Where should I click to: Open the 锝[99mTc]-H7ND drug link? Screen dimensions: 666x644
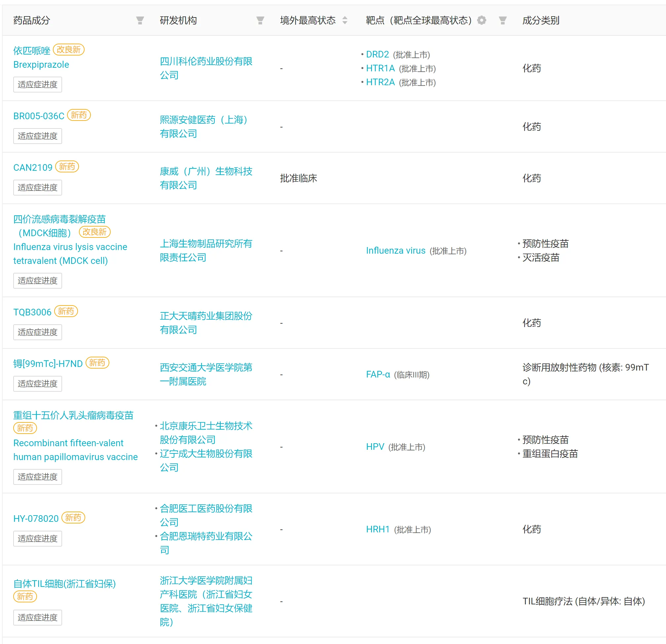tap(48, 364)
